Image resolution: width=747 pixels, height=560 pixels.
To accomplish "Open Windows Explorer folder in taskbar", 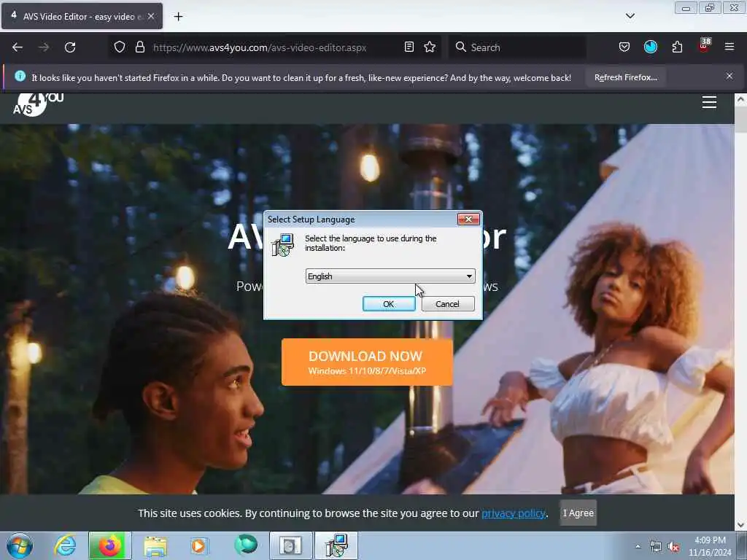I will coord(155,545).
